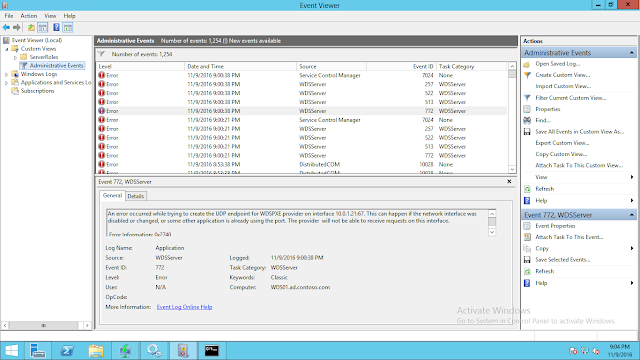Open File Explorer from taskbar
Viewport: 640px width, 360px height.
coord(96,351)
